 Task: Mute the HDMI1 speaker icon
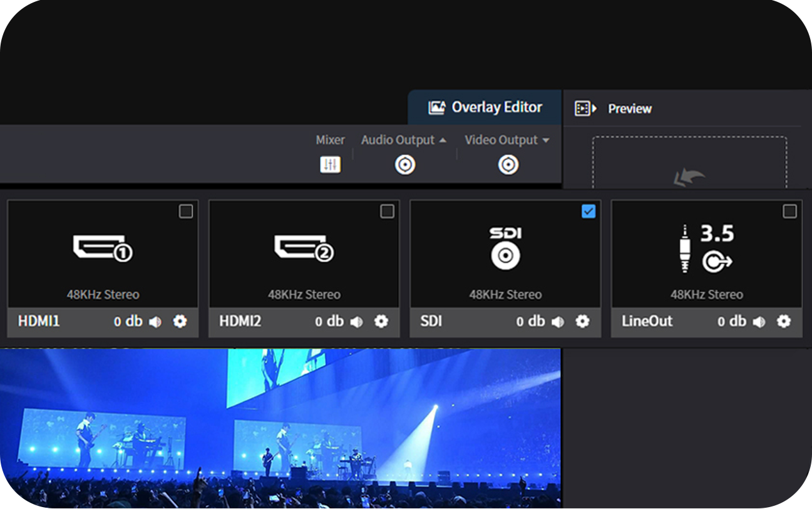[155, 322]
